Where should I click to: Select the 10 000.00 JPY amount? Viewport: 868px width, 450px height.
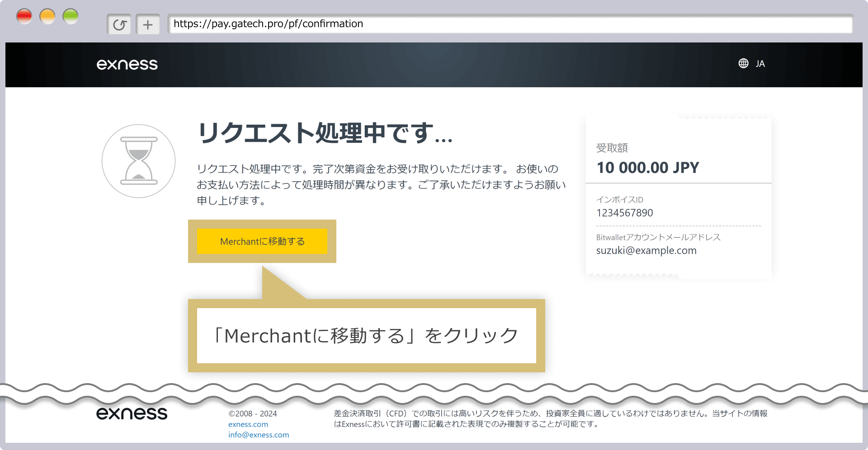tap(648, 168)
